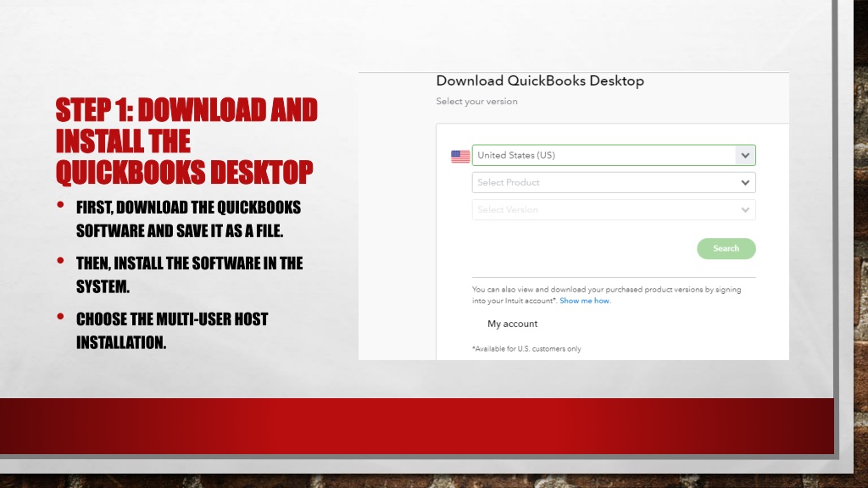Open the Select Product dropdown

point(614,183)
